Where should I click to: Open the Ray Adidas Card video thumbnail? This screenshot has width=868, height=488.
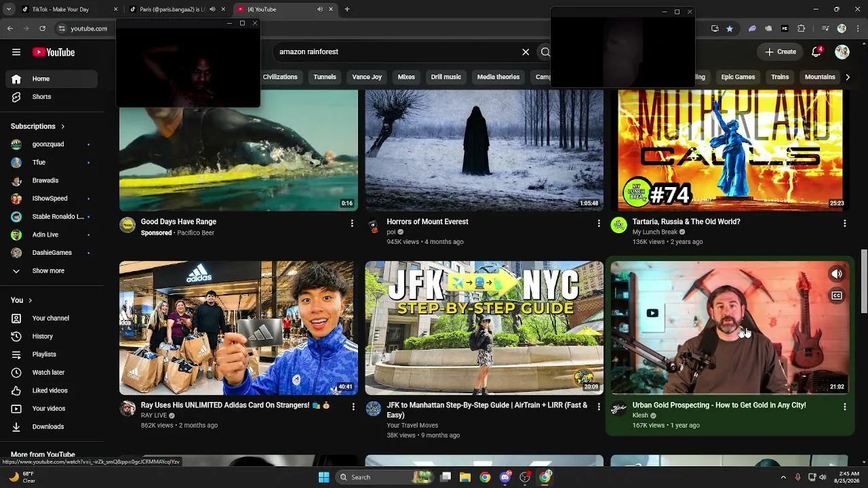pos(239,328)
